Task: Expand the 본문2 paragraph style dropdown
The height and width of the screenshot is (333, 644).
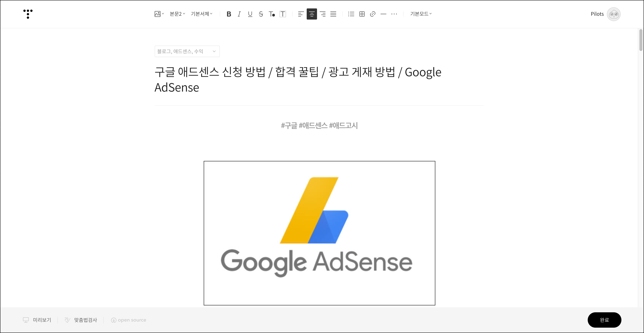Action: tap(177, 14)
